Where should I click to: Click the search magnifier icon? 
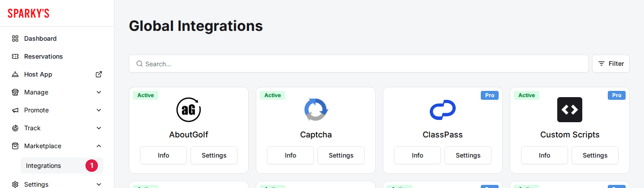[140, 64]
